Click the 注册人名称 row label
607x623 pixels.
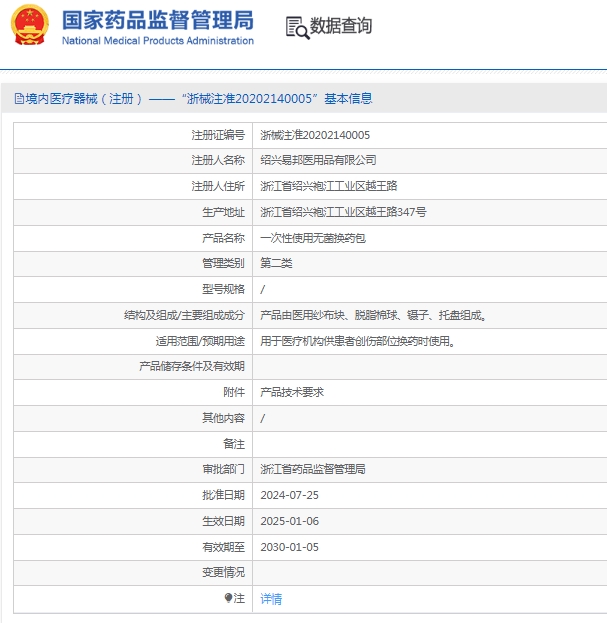click(x=218, y=160)
